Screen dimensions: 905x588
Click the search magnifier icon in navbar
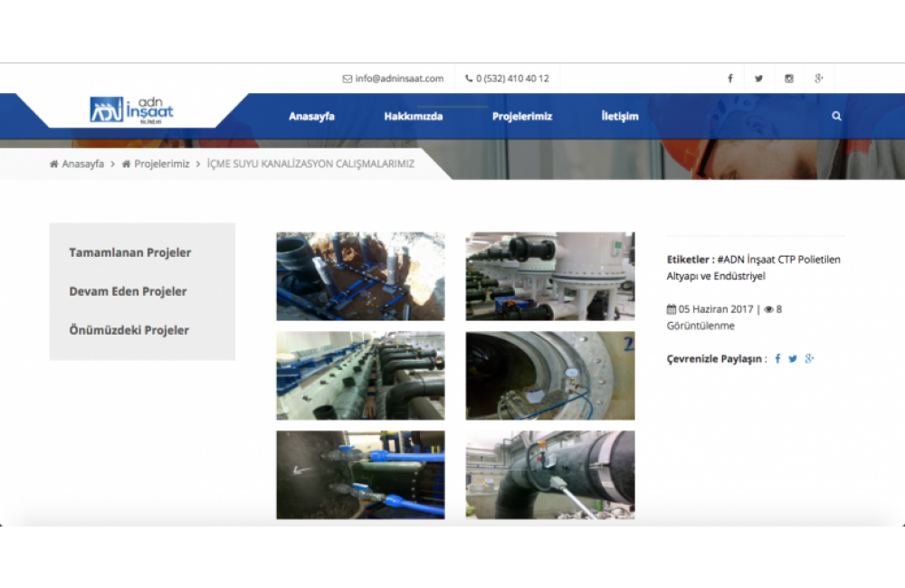click(x=836, y=117)
